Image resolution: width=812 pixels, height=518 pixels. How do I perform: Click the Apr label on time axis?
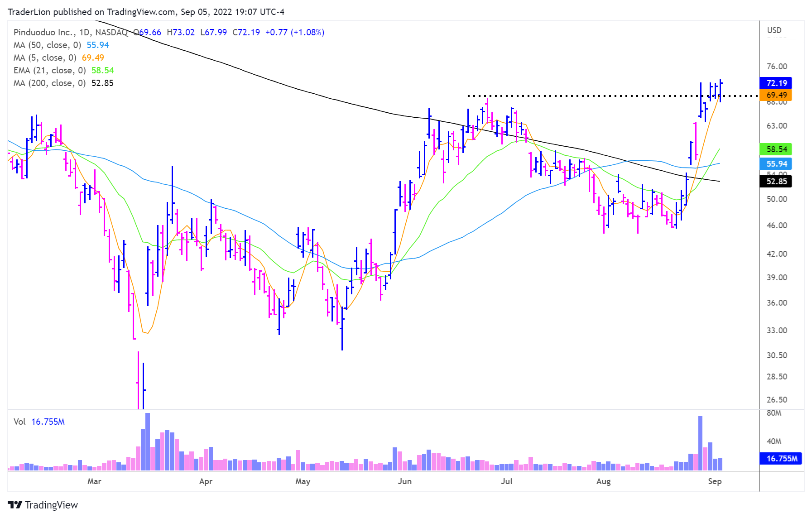point(206,481)
